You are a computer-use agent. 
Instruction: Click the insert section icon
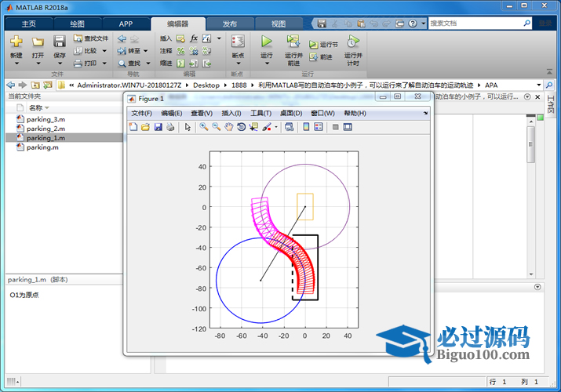(x=180, y=38)
